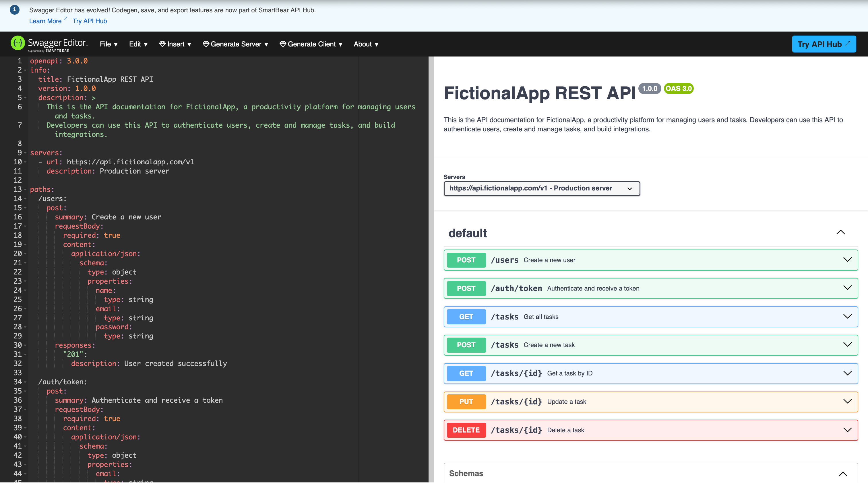Fold the responses block at line 30
Screen dimensions: 868x483
point(25,345)
